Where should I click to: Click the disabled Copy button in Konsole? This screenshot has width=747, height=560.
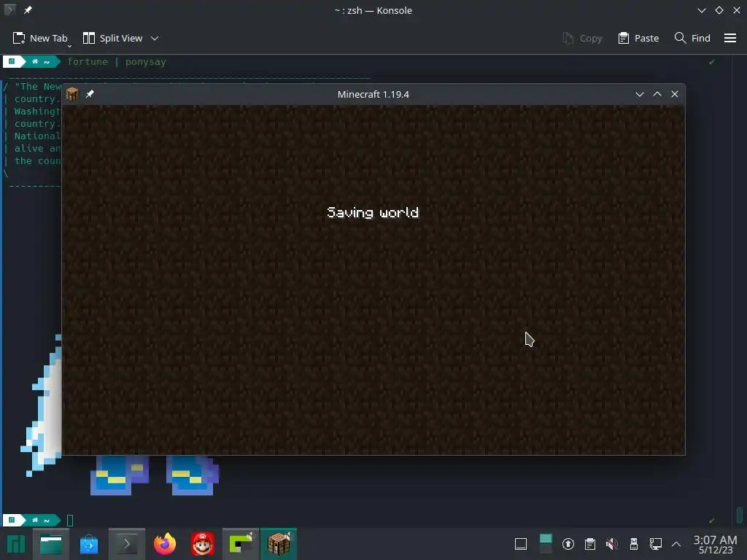point(582,38)
